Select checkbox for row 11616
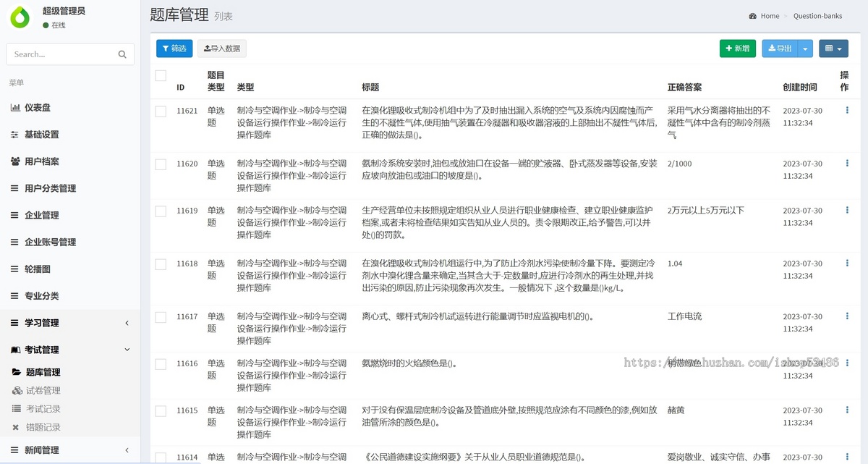868x464 pixels. (161, 364)
